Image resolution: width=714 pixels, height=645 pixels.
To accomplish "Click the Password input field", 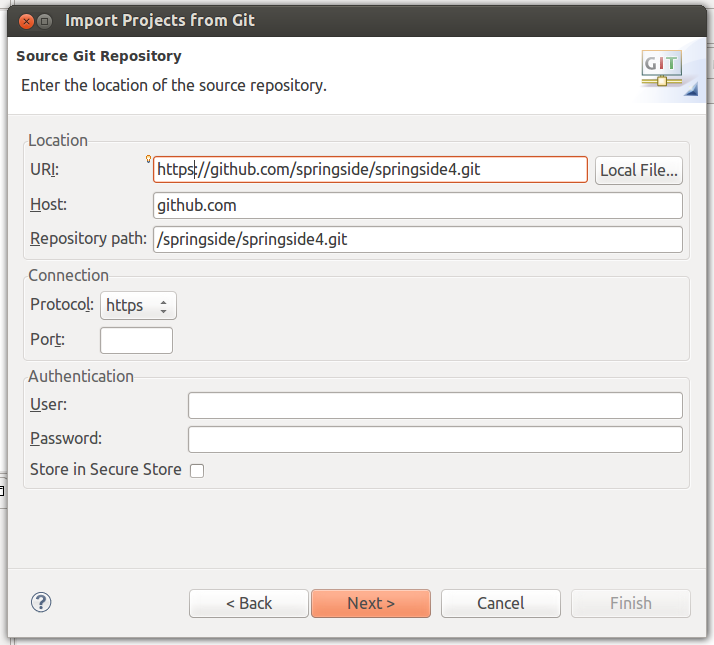I will coord(435,439).
